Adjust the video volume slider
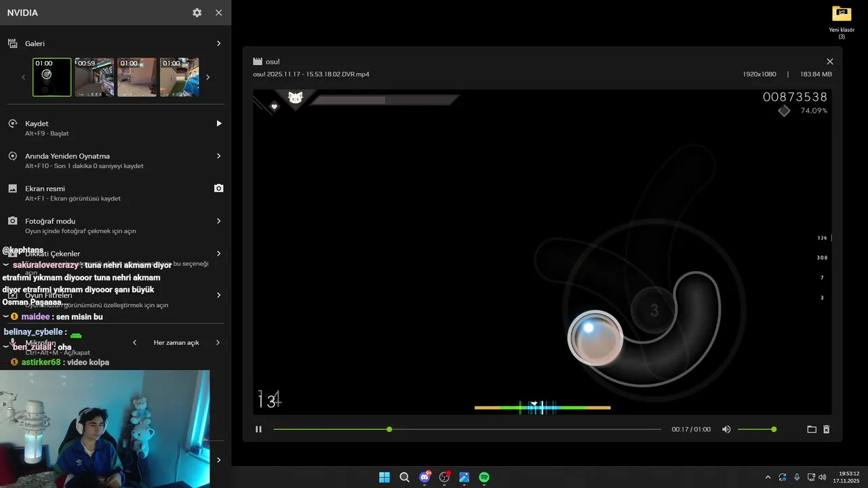 [x=757, y=429]
